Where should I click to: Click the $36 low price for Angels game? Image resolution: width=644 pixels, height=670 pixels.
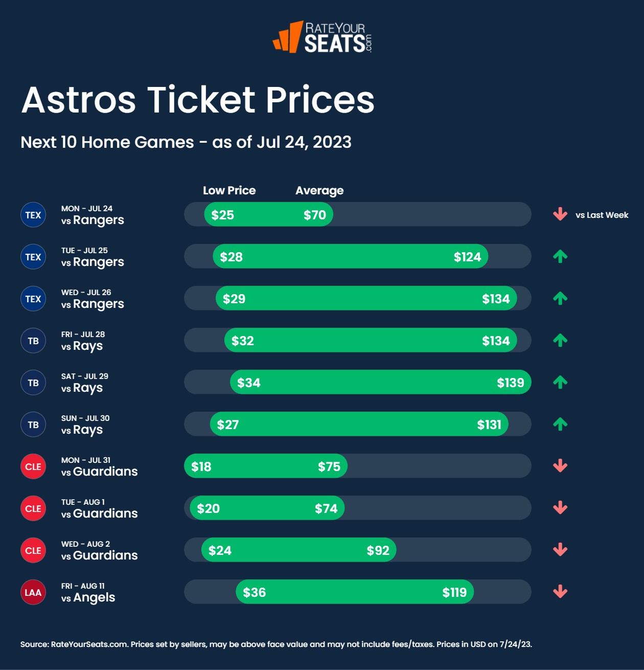[x=254, y=592]
